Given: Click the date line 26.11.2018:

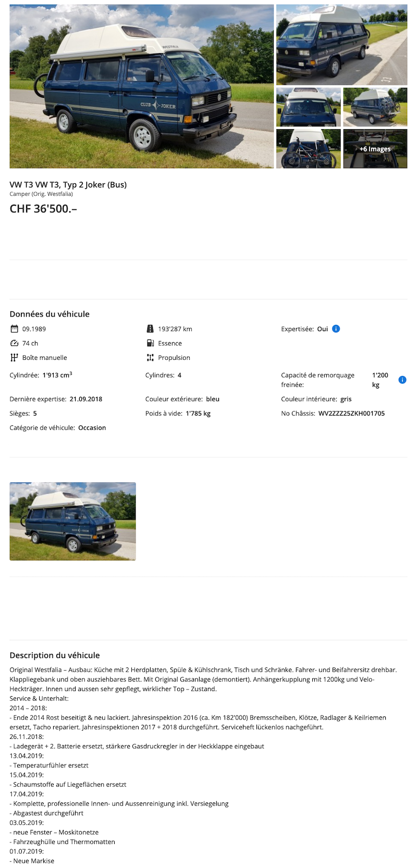Looking at the screenshot, I should click(x=27, y=736).
